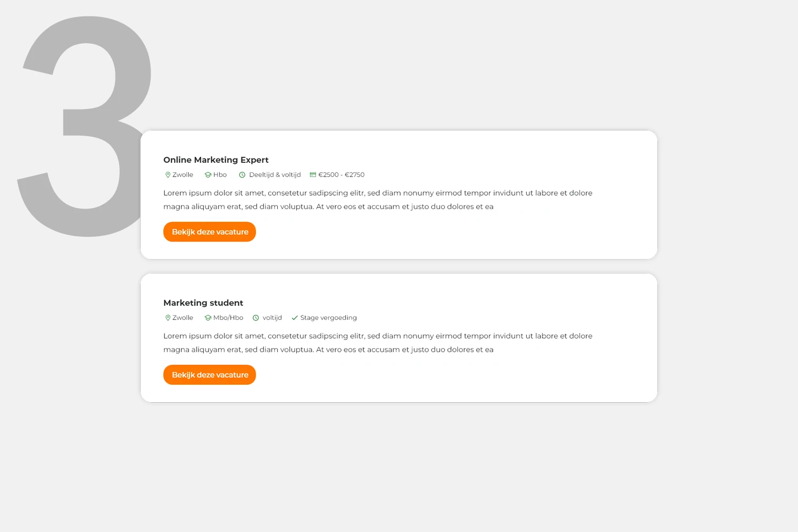Select the Online Marketing Expert title
This screenshot has width=798, height=532.
click(x=216, y=160)
